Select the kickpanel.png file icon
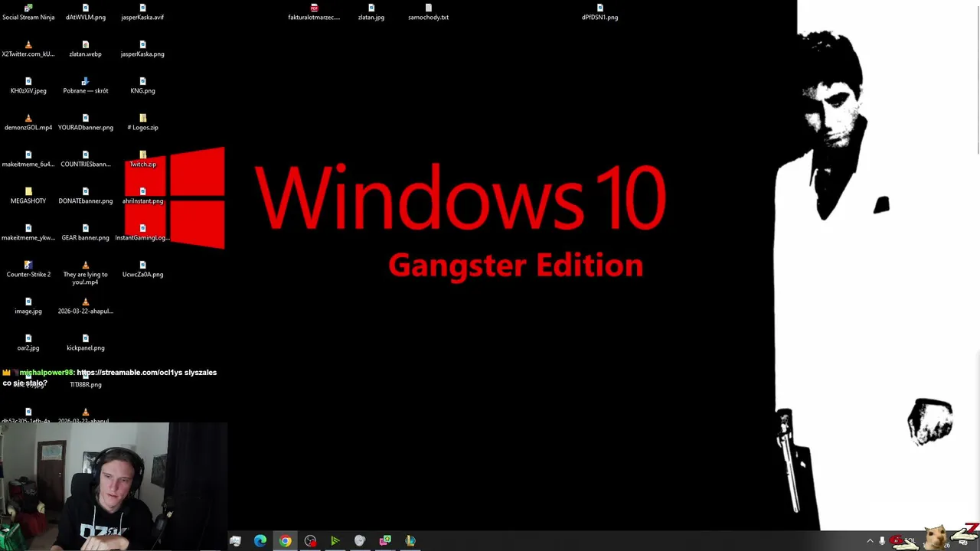This screenshot has height=551, width=980. [86, 343]
